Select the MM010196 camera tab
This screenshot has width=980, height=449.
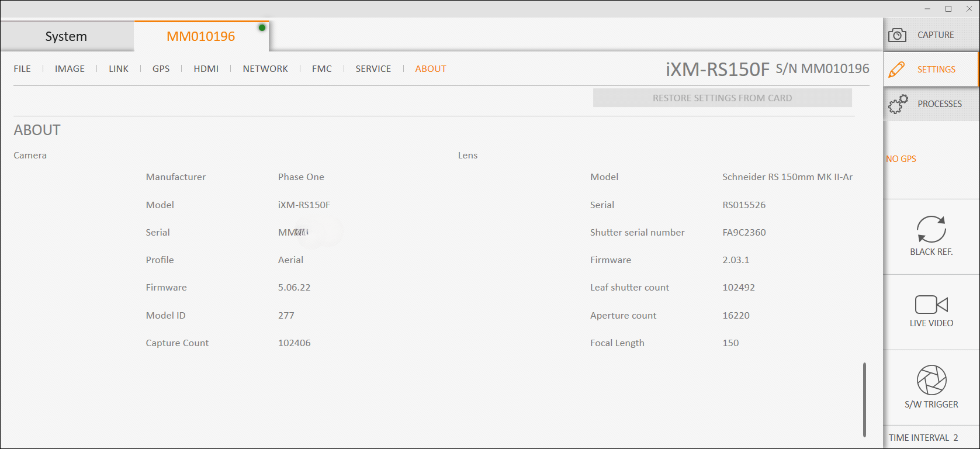click(x=201, y=36)
